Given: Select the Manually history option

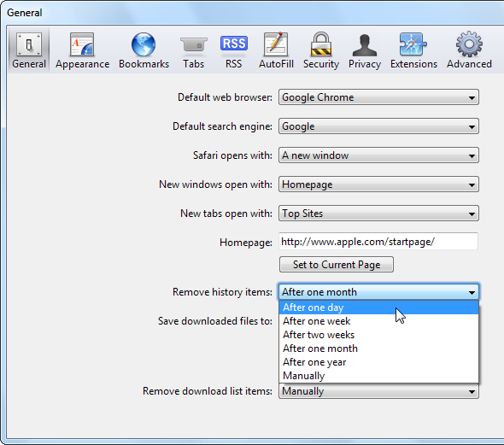Looking at the screenshot, I should click(x=378, y=376).
